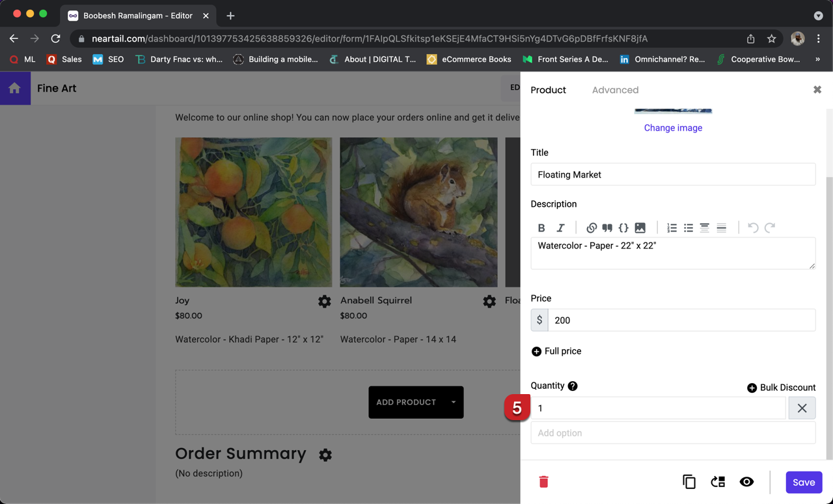
Task: Apply numbered list formatting
Action: 672,228
